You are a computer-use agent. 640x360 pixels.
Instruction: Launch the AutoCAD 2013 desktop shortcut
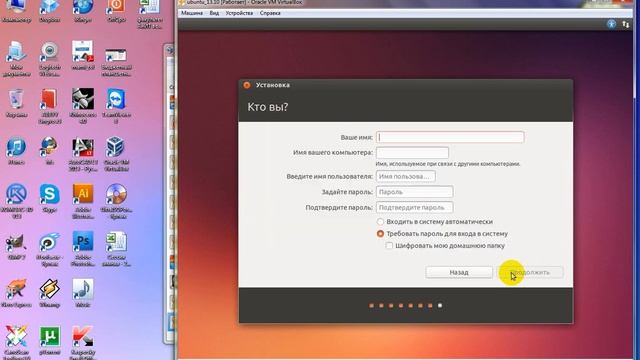(83, 153)
